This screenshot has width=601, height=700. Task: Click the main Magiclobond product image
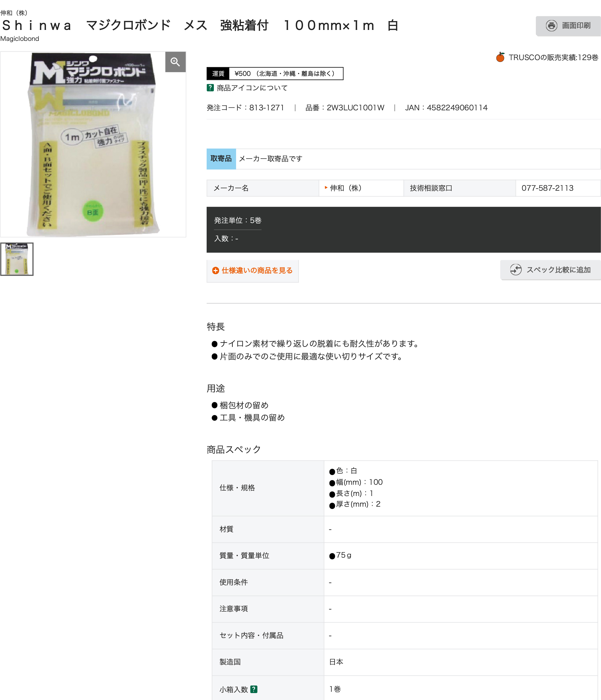[93, 144]
